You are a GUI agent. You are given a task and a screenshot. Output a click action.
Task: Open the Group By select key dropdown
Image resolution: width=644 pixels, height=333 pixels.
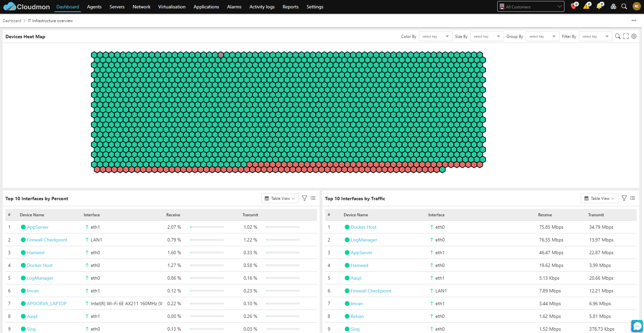543,36
